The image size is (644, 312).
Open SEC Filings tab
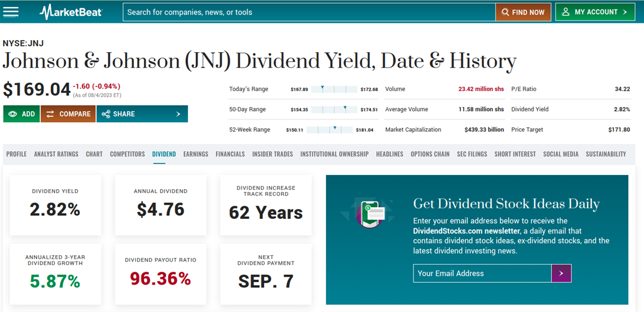[472, 154]
